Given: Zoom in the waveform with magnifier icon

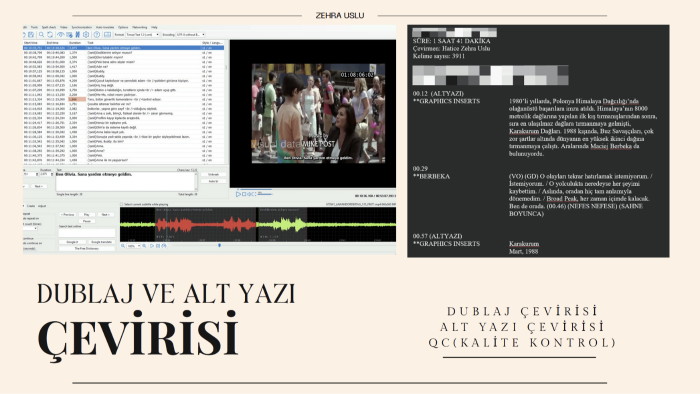Looking at the screenshot, I should coord(144,246).
